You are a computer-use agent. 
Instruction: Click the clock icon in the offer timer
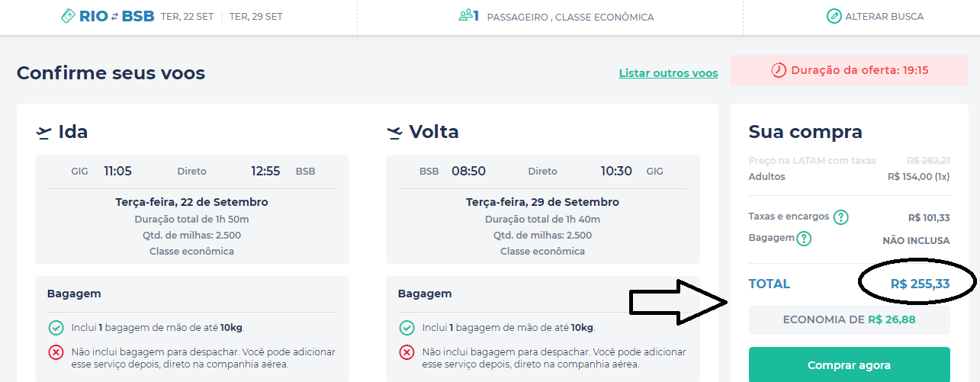779,70
